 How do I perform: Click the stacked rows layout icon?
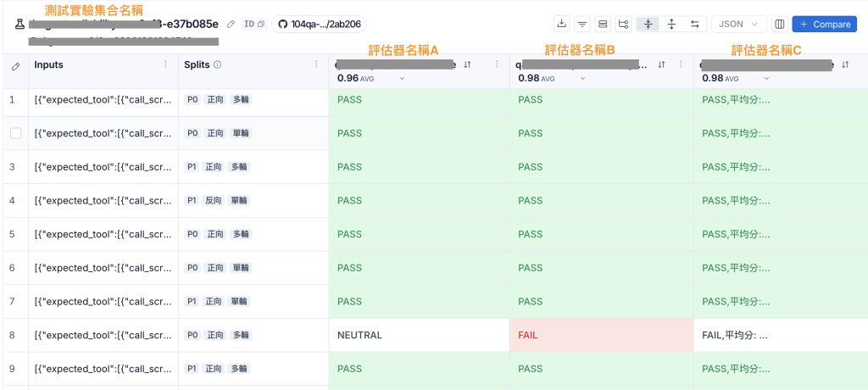point(603,24)
